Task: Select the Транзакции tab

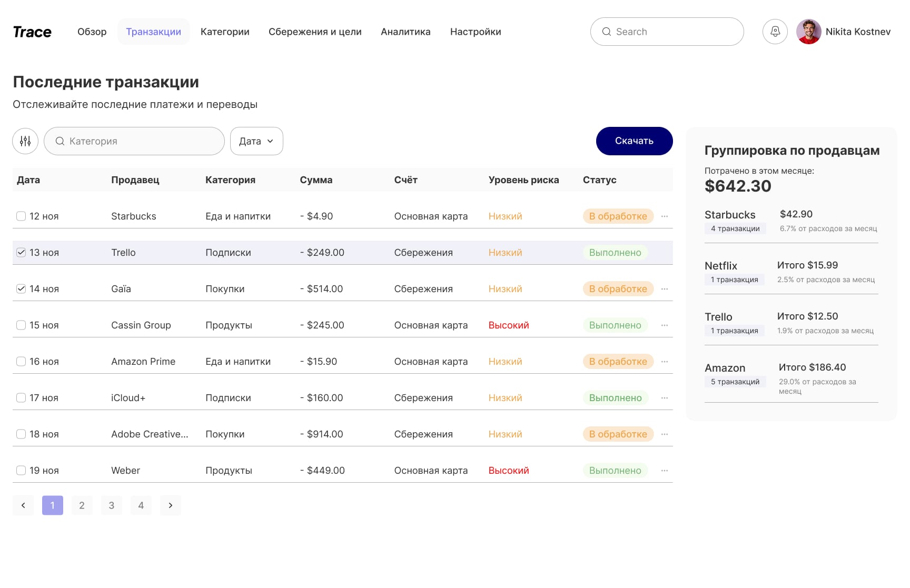Action: [154, 32]
